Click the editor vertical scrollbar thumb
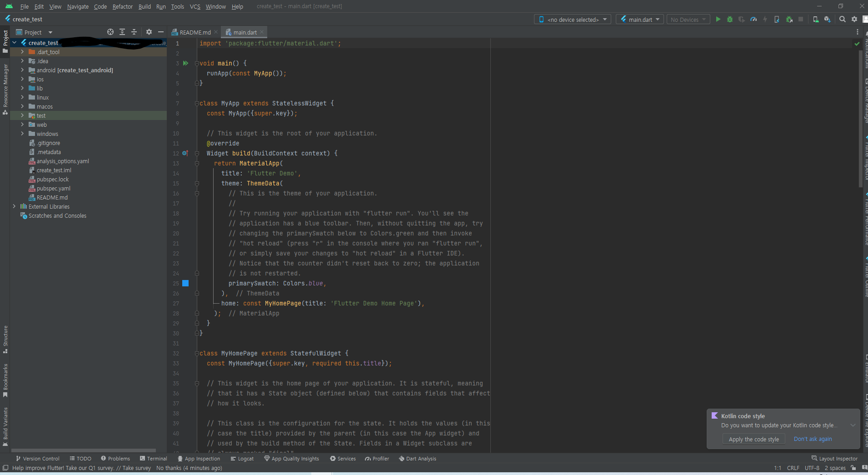The image size is (868, 475). coord(861,118)
